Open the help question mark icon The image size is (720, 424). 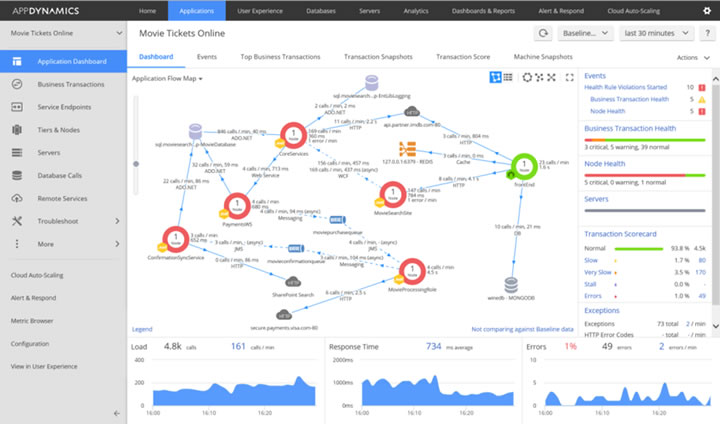[x=707, y=33]
